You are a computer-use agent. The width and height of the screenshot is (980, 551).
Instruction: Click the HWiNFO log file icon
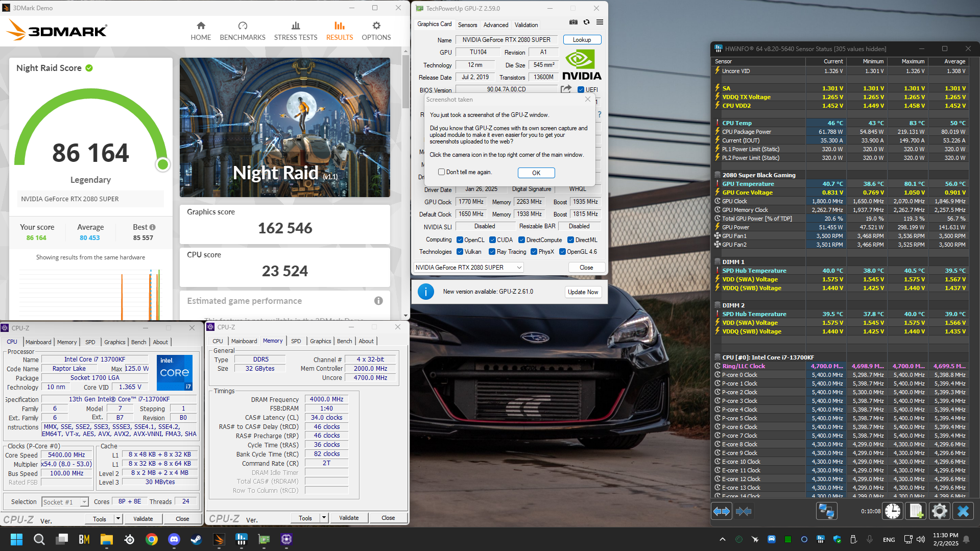[916, 511]
